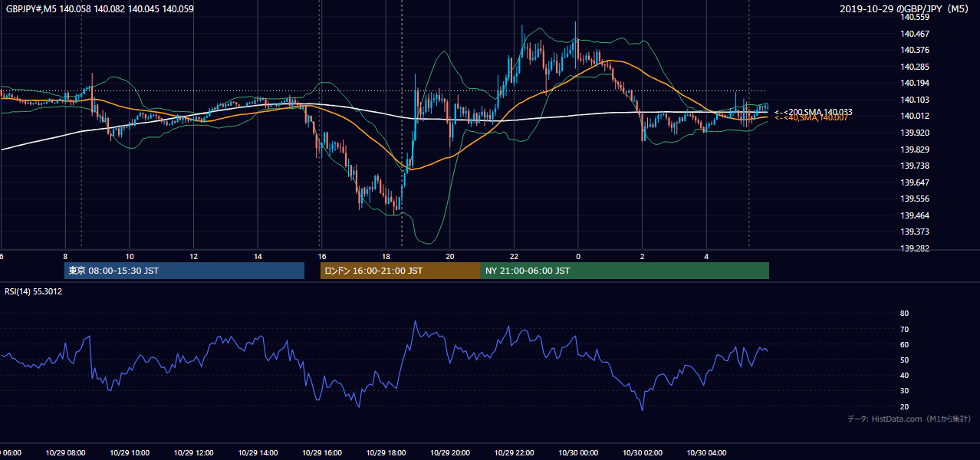
Task: Click price axis value 139.829
Action: tap(915, 149)
